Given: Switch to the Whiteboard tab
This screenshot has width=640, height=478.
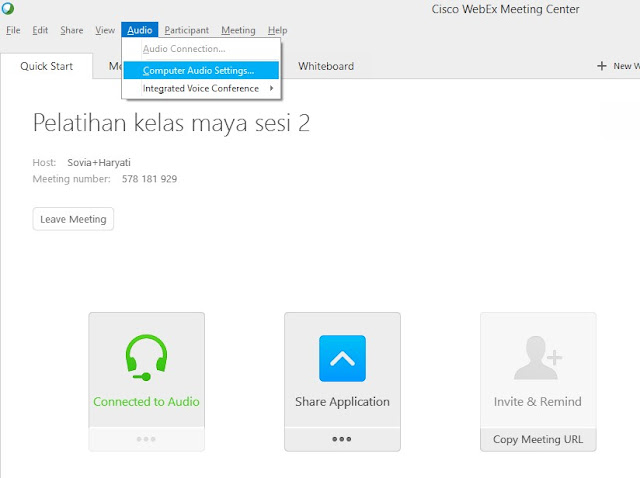Looking at the screenshot, I should (x=326, y=66).
